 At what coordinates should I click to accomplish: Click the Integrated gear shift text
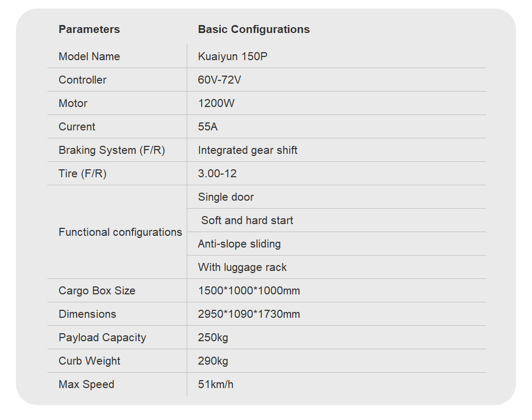coord(248,150)
